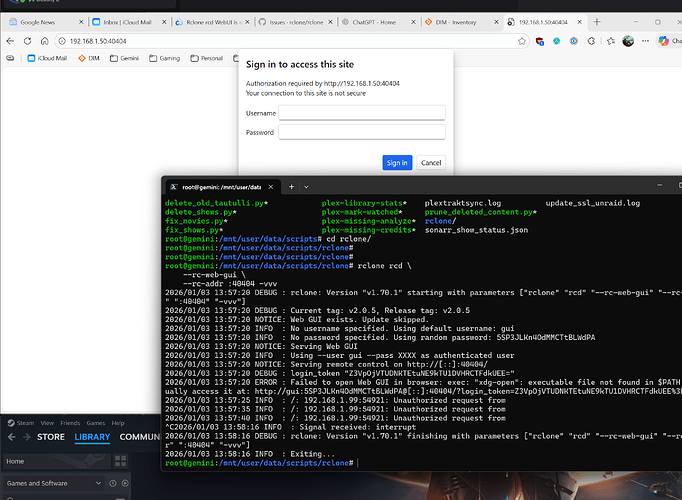Switch to the Google News tab
Image resolution: width=682 pixels, height=500 pixels.
click(x=38, y=20)
